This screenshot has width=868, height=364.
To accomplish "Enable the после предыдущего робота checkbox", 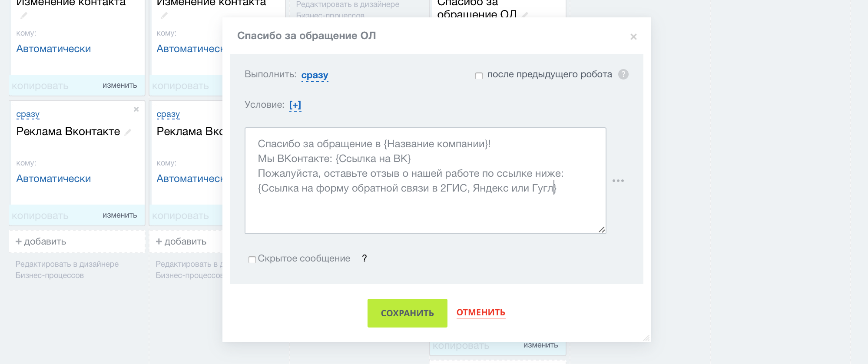I will pos(479,76).
